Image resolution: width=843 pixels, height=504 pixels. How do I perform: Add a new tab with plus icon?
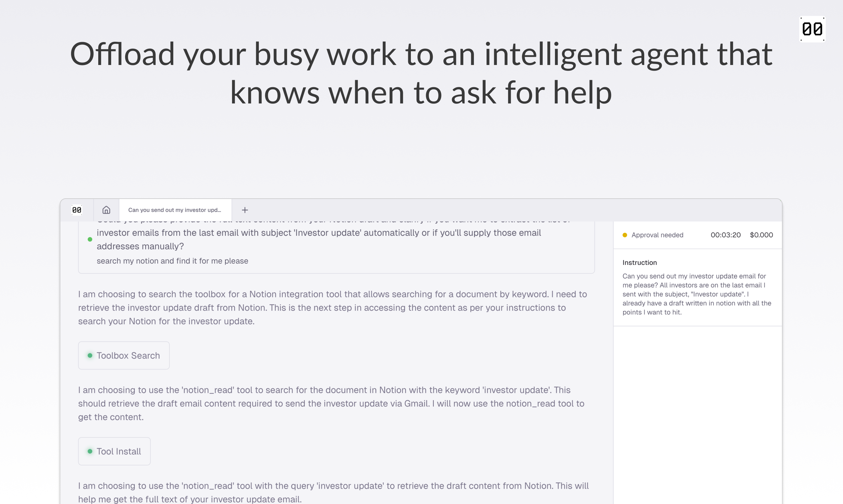245,210
